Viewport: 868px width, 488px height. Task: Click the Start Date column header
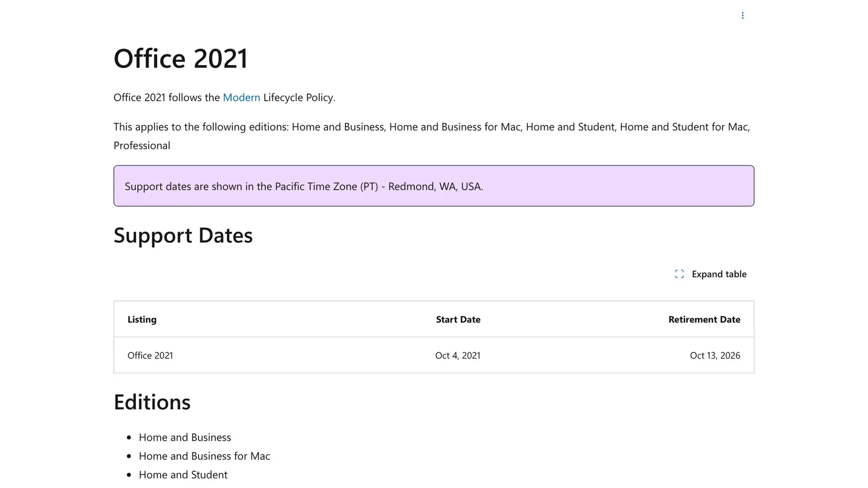coord(458,319)
